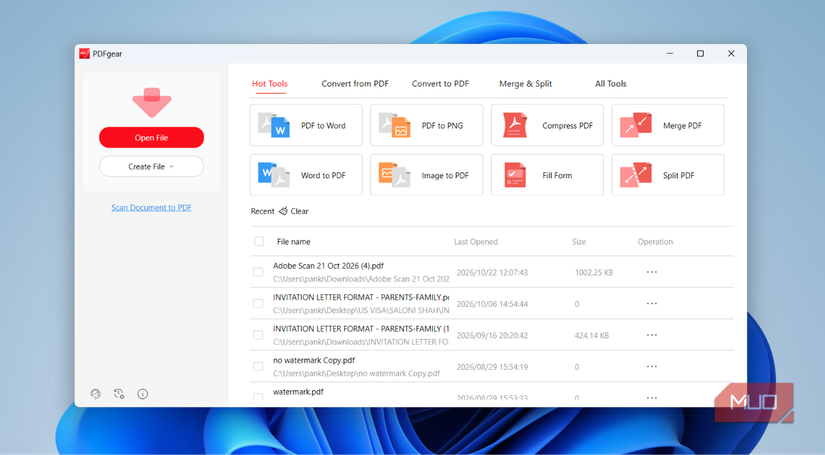Screen dimensions: 825x455
Task: Open the Convert from PDF tab
Action: 355,84
